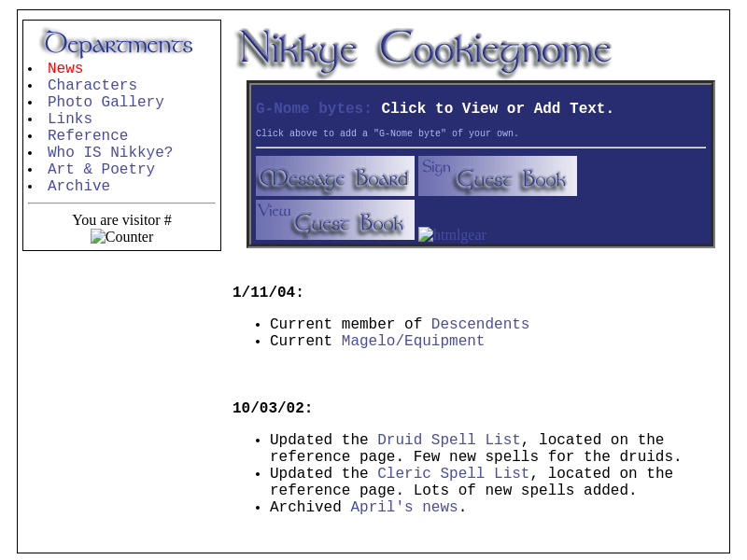This screenshot has height=560, width=747.
Task: Visit the Art & Poetry section
Action: 101,169
